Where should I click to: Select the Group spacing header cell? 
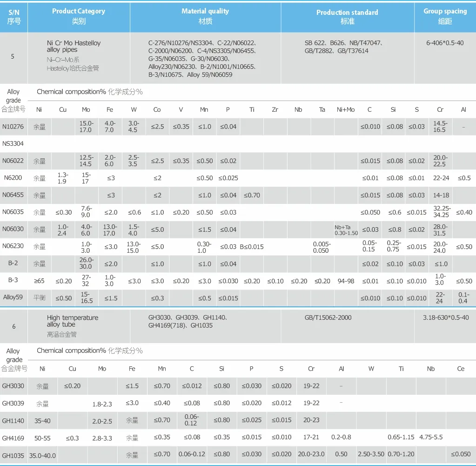445,16
